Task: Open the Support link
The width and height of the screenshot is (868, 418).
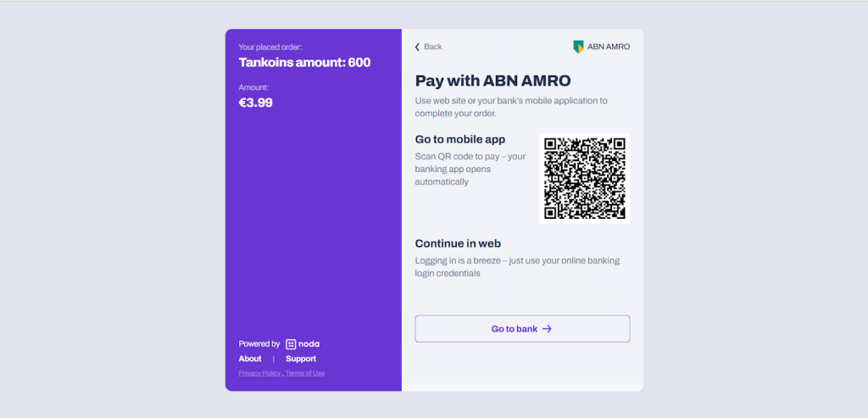Action: 301,359
